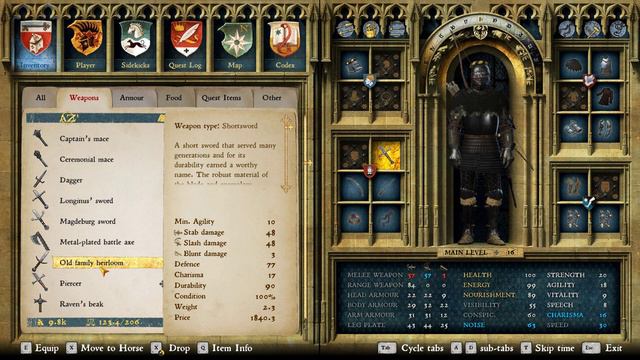Click the CHARISMA stat label
Screen dimensions: 640x360
point(565,315)
